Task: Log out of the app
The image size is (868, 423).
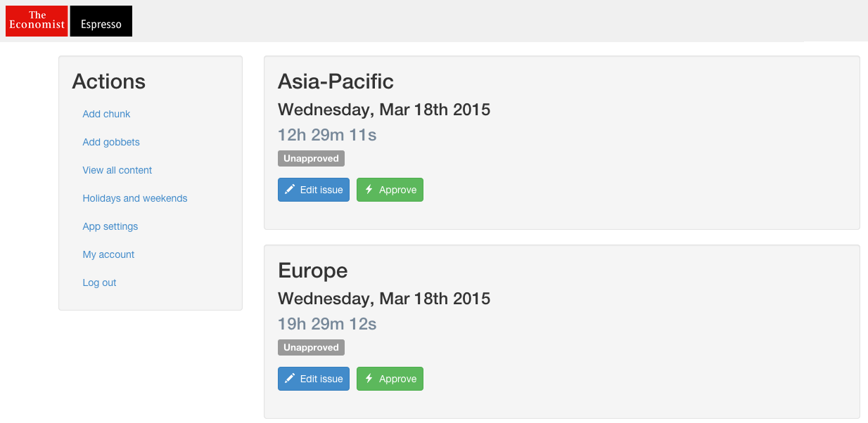Action: click(x=99, y=282)
